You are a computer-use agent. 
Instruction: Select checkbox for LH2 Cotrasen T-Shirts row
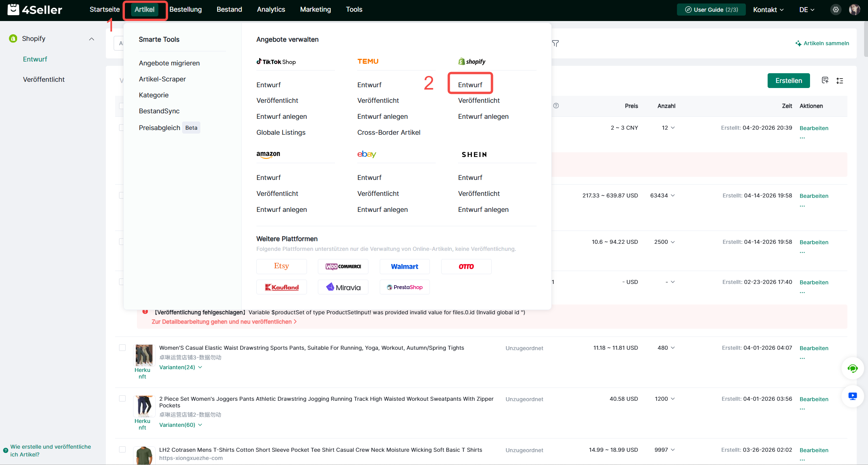pyautogui.click(x=122, y=450)
